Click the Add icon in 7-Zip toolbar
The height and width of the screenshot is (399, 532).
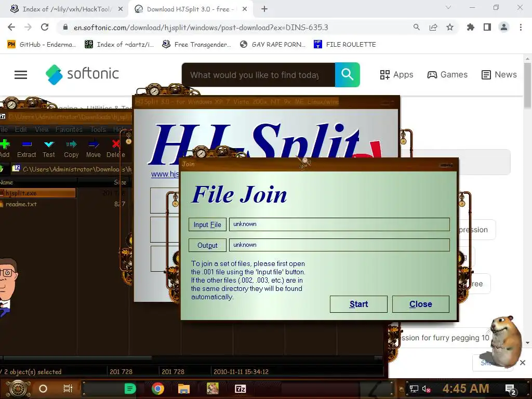click(5, 149)
